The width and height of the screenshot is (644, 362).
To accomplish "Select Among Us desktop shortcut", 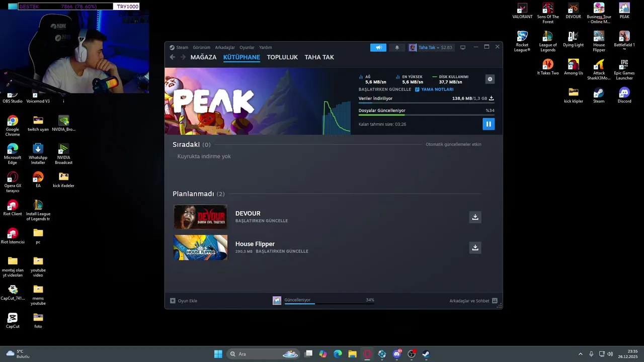I will click(573, 67).
